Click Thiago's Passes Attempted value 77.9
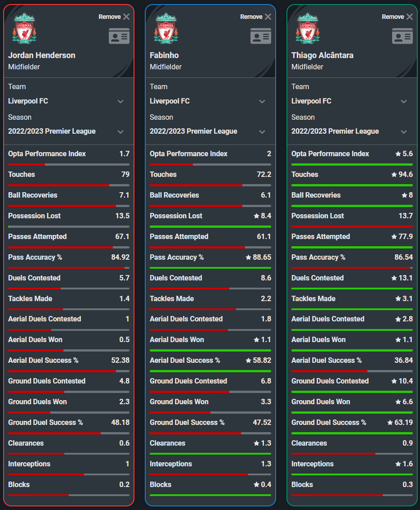 (x=406, y=236)
